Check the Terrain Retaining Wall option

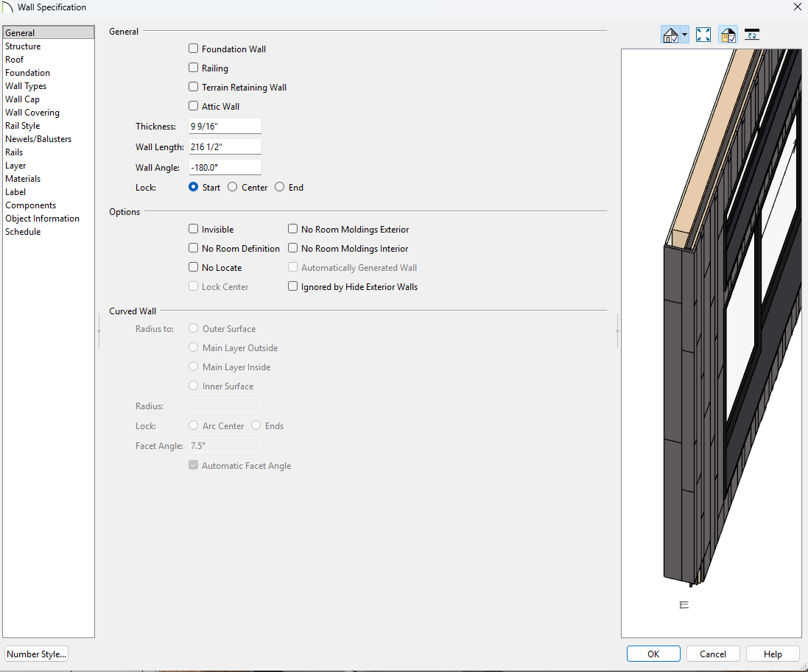pyautogui.click(x=194, y=88)
